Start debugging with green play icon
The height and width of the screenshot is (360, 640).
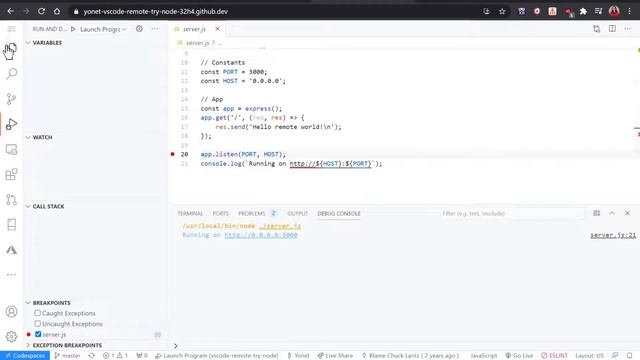point(73,29)
